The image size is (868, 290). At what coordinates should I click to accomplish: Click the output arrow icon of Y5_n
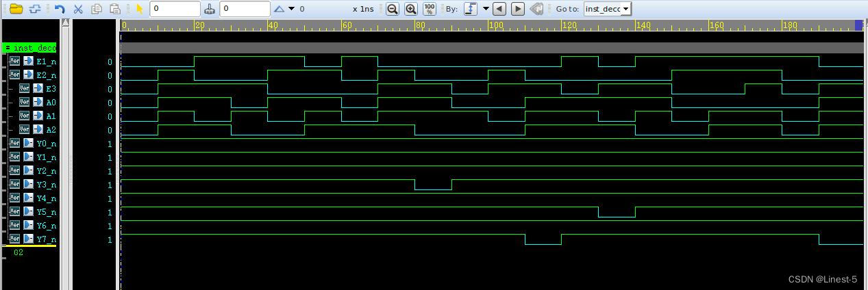28,211
